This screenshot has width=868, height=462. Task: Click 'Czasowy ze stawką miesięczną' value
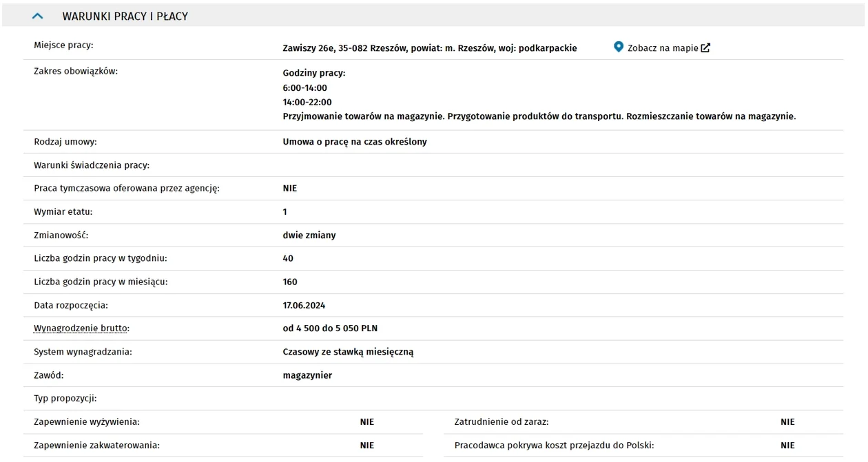pos(348,352)
